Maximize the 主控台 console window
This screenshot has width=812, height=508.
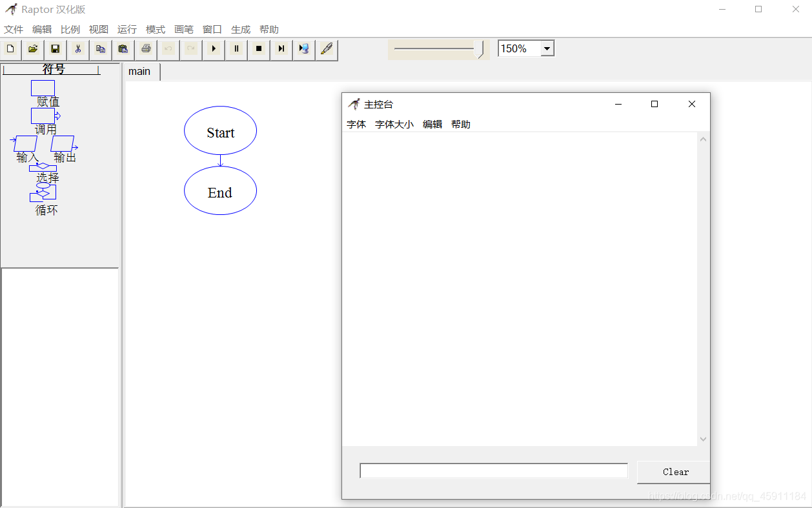655,104
